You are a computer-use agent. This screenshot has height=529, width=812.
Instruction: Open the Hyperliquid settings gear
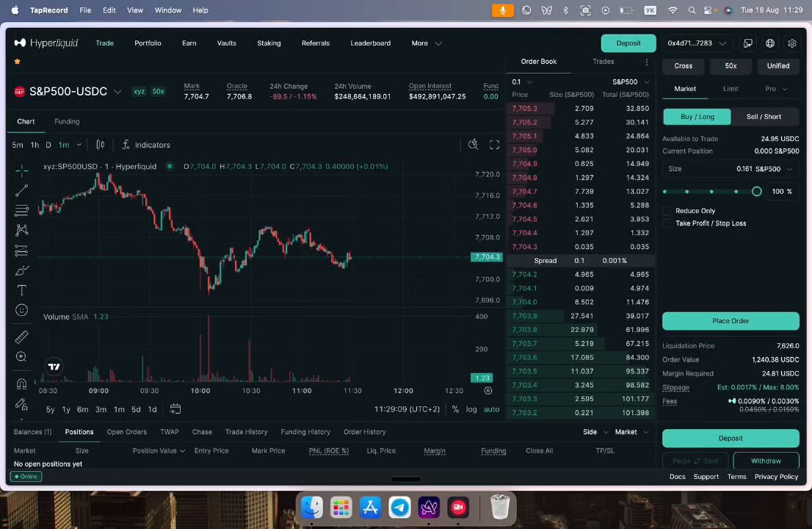[x=791, y=43]
